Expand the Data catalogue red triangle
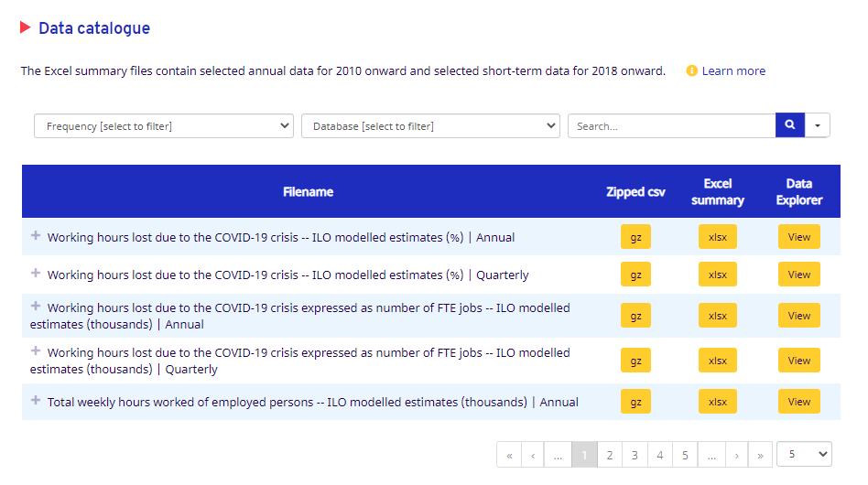The width and height of the screenshot is (868, 485). (x=26, y=27)
